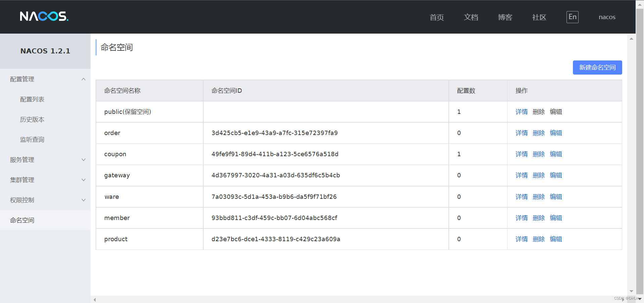The image size is (644, 303).
Task: Delete the order namespace
Action: tap(539, 133)
